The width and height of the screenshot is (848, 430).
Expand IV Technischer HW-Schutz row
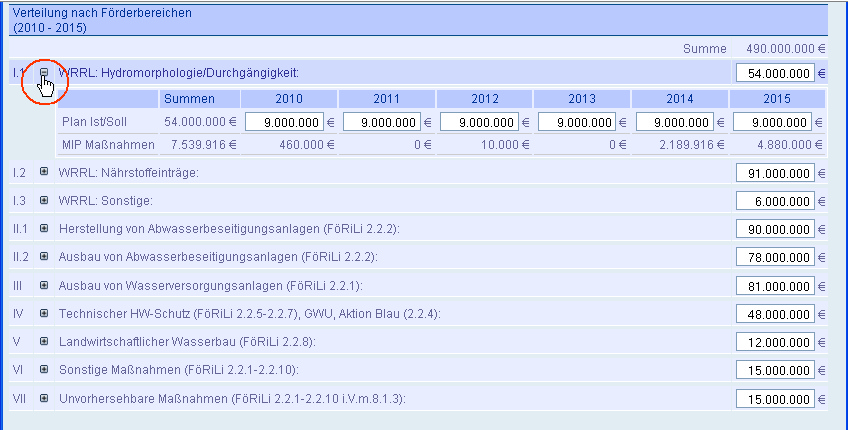click(x=44, y=313)
